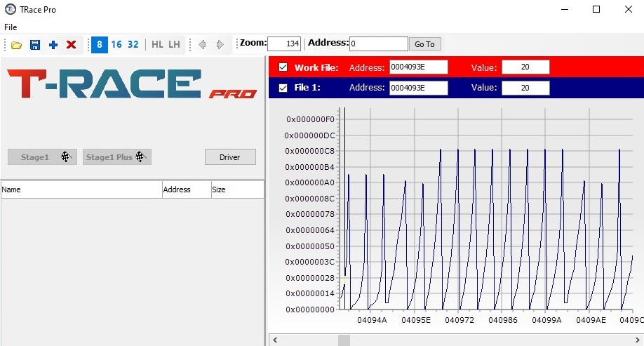This screenshot has height=346, width=644.
Task: Sort the list by Name column header
Action: tap(81, 189)
